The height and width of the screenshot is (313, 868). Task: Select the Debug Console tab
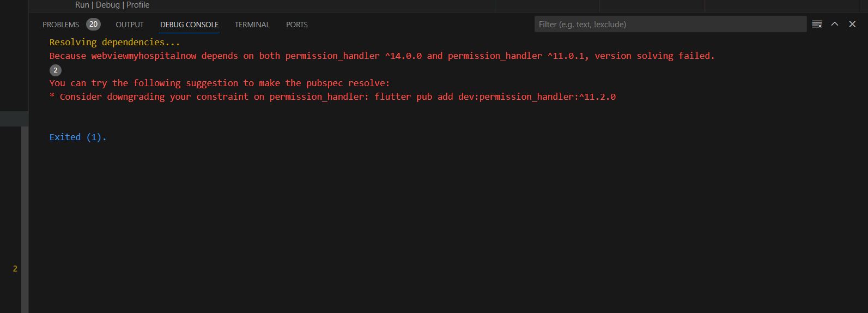(189, 25)
